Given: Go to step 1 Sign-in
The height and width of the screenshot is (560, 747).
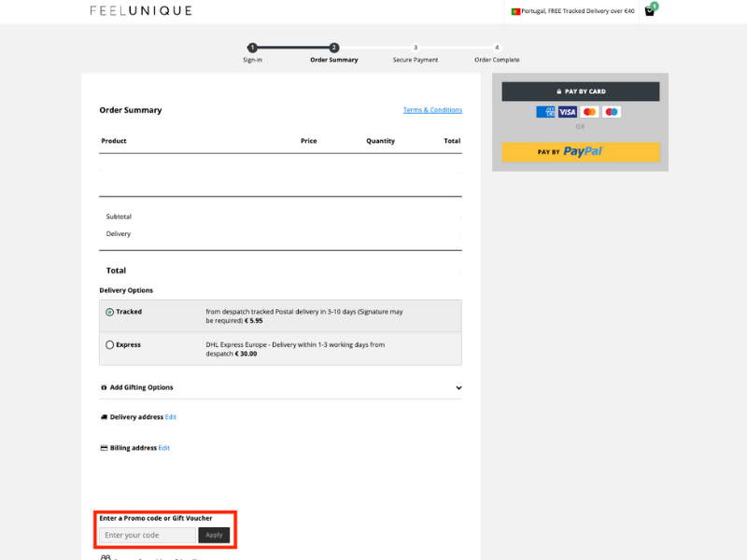Looking at the screenshot, I should (x=252, y=48).
